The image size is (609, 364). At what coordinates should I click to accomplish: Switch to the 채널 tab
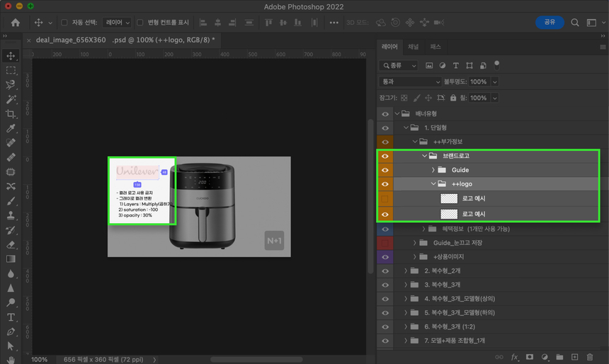pos(414,47)
